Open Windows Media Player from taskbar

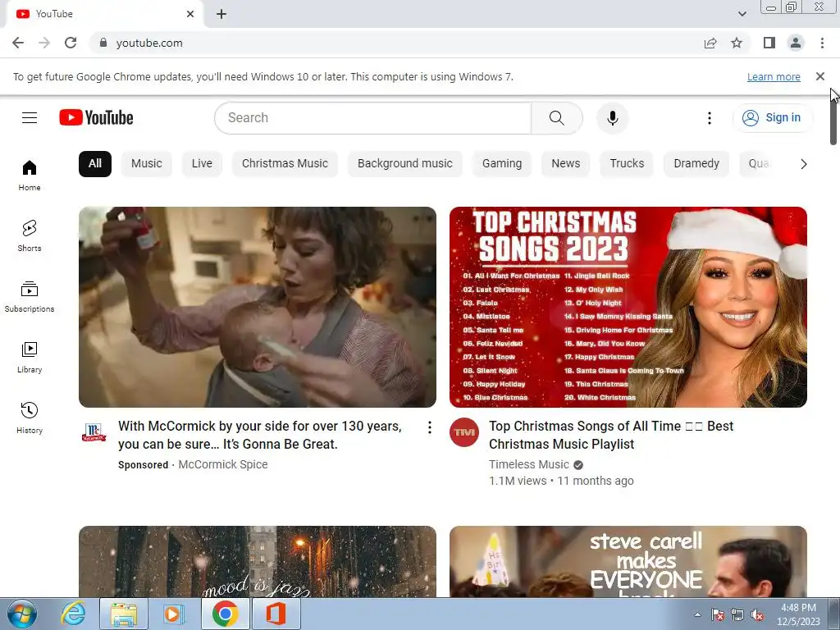[173, 614]
